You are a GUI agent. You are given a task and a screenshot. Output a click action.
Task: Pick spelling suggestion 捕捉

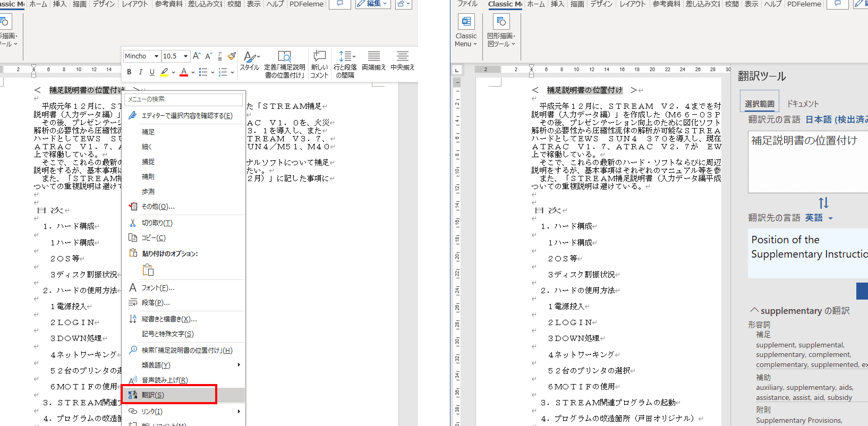[x=148, y=161]
